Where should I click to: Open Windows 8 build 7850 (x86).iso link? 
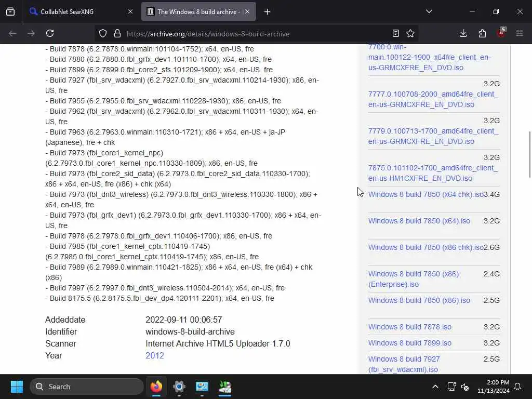pyautogui.click(x=419, y=300)
